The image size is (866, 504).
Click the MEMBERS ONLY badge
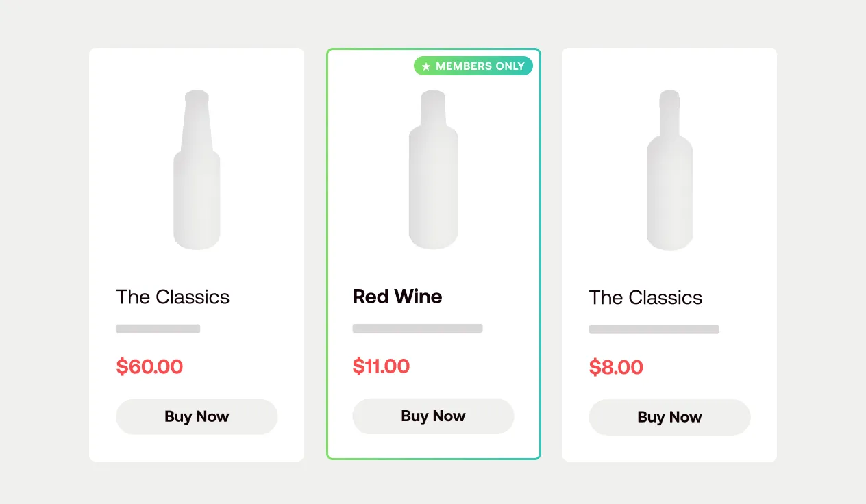473,66
